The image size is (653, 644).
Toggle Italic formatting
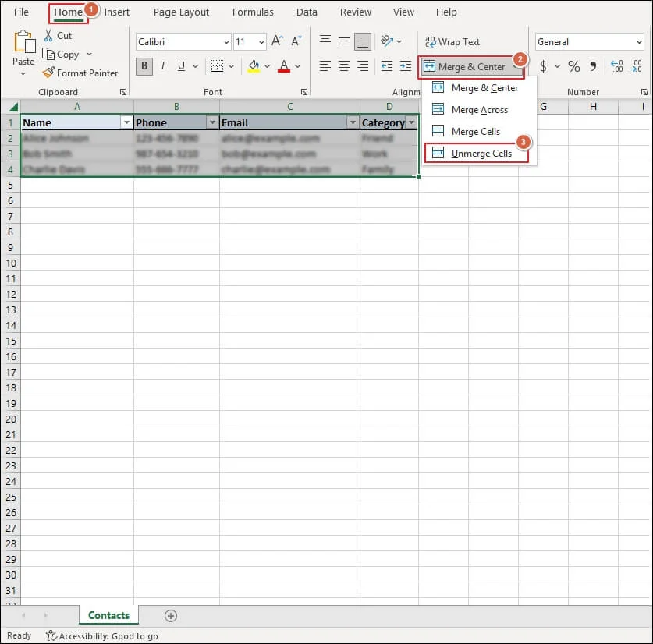point(163,66)
